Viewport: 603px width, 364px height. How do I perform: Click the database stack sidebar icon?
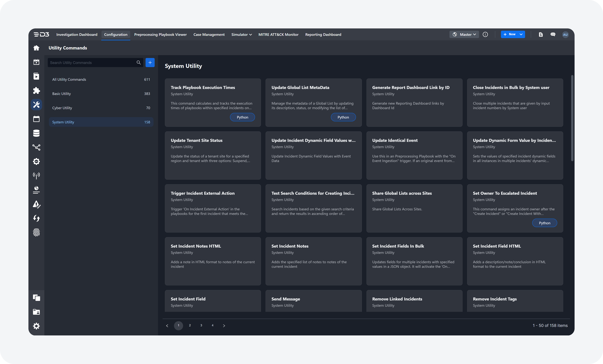[x=36, y=133]
